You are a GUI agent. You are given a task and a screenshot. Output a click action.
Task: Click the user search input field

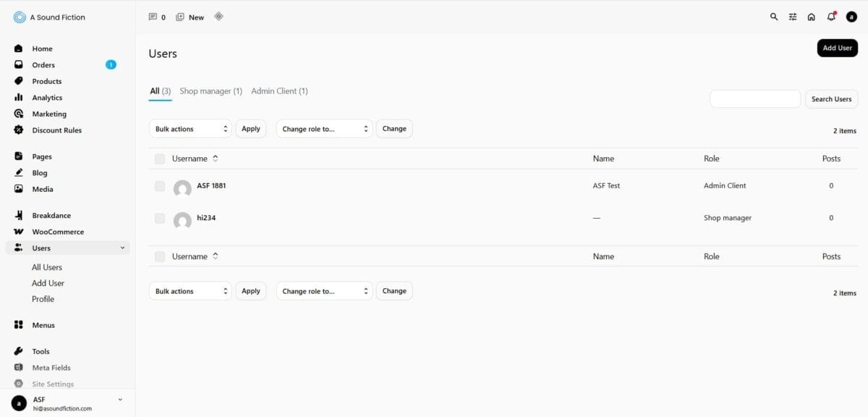(x=754, y=99)
